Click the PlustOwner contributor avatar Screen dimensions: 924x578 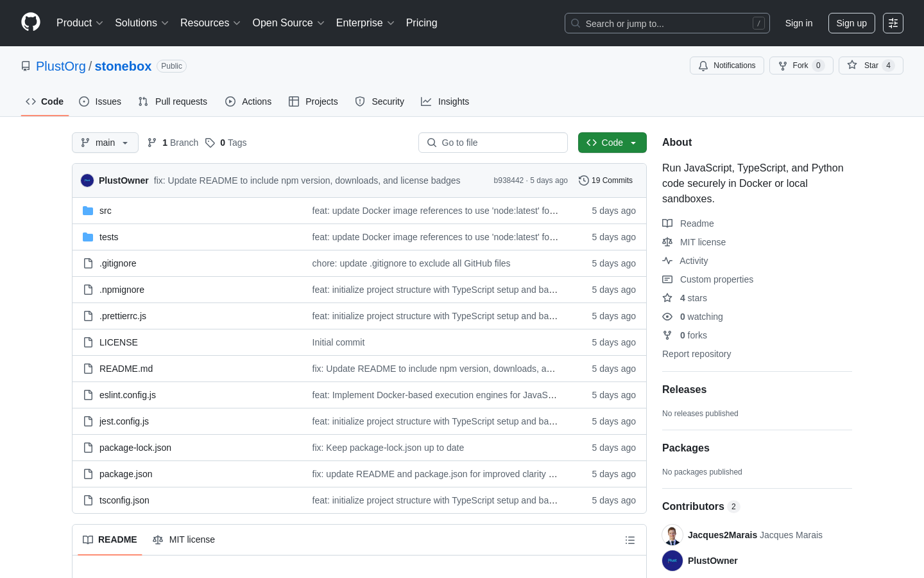pyautogui.click(x=672, y=561)
